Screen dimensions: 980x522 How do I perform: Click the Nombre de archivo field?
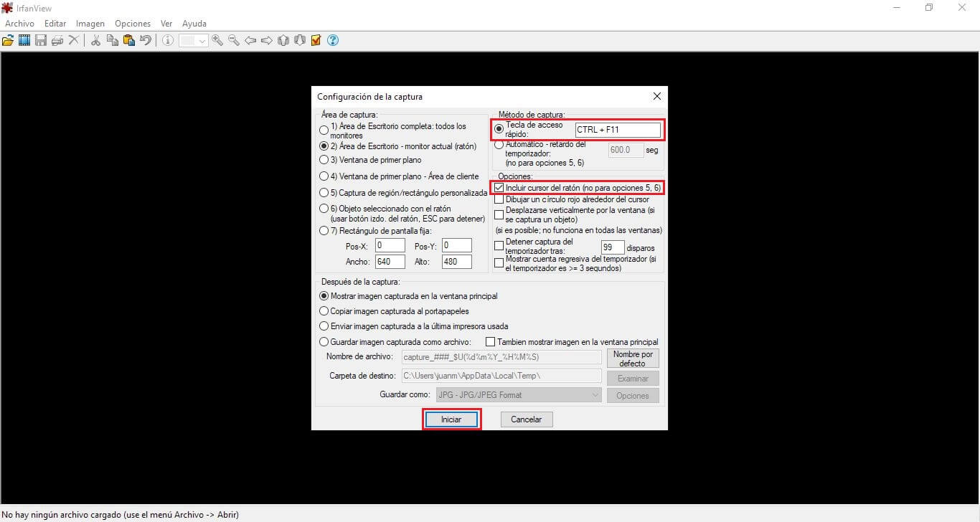click(x=501, y=357)
